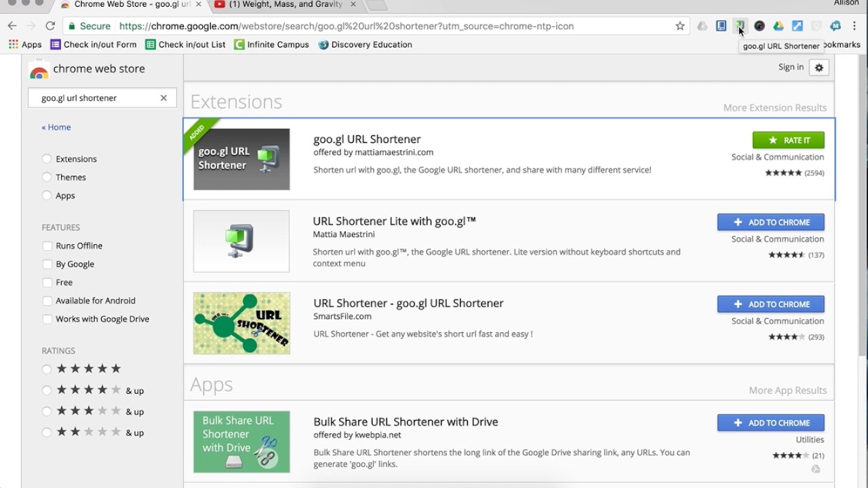Click the round dark color-ring camera extension icon
The width and height of the screenshot is (868, 488).
click(759, 26)
